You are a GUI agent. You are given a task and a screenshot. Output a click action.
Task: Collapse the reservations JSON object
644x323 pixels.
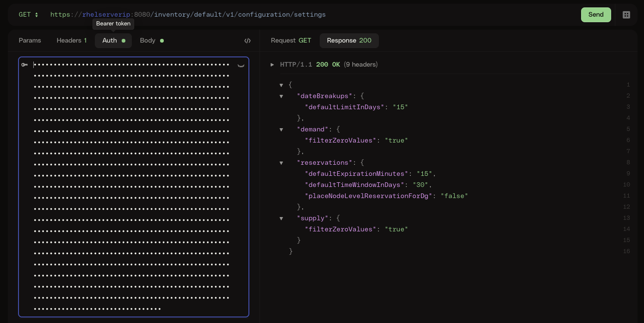click(x=282, y=163)
